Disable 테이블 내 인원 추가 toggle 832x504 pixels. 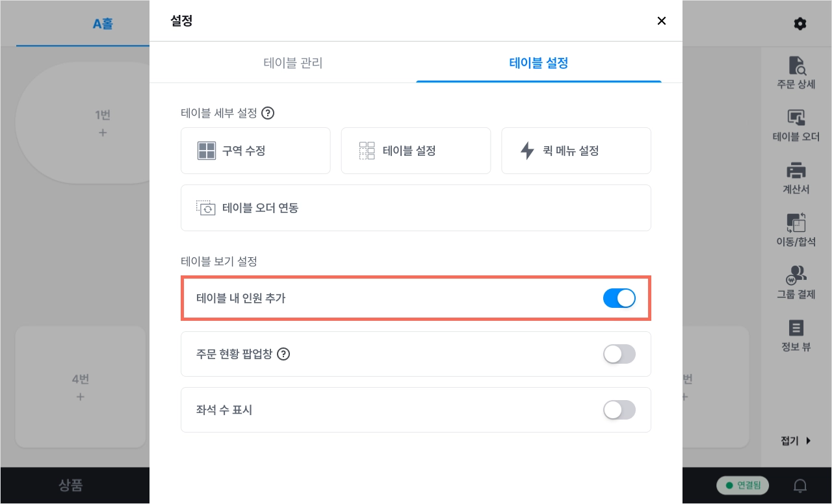[x=619, y=298]
